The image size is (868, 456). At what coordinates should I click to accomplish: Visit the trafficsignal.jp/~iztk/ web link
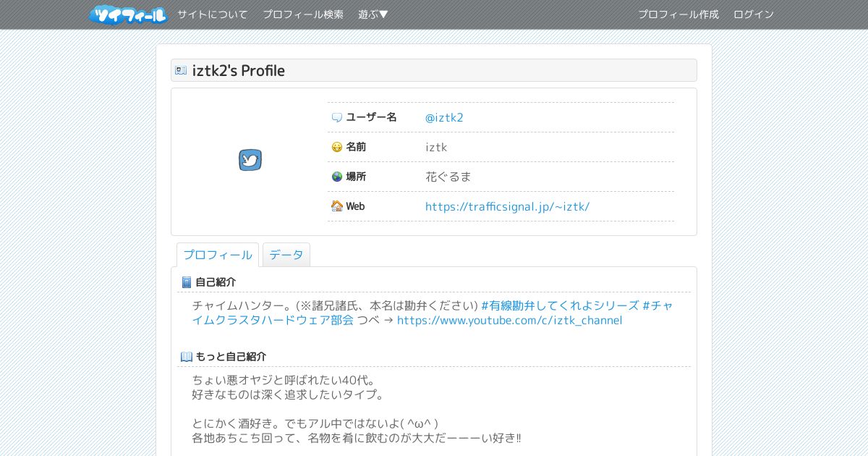point(508,206)
